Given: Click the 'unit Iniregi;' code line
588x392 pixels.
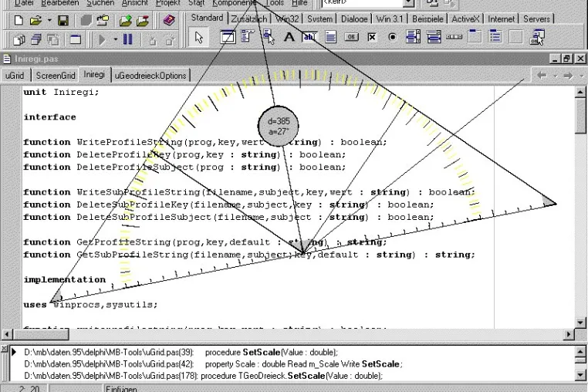Looking at the screenshot, I should point(61,93).
